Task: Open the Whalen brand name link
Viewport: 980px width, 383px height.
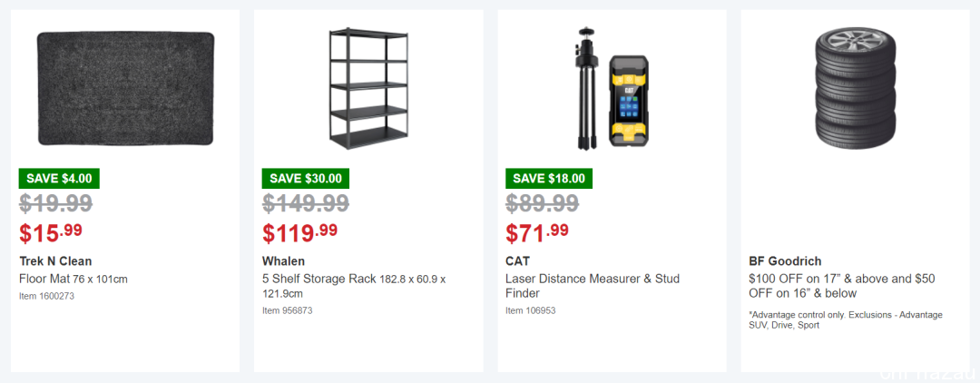Action: 284,261
